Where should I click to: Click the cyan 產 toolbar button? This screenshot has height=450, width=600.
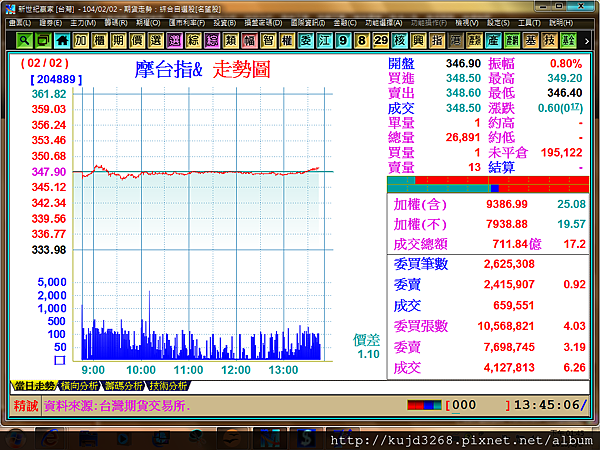coord(493,40)
